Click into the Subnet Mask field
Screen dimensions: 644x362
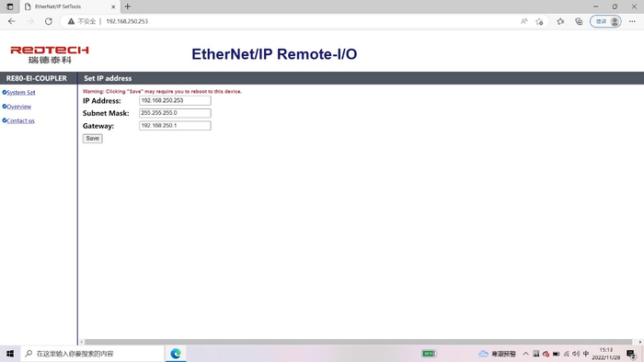pyautogui.click(x=175, y=113)
